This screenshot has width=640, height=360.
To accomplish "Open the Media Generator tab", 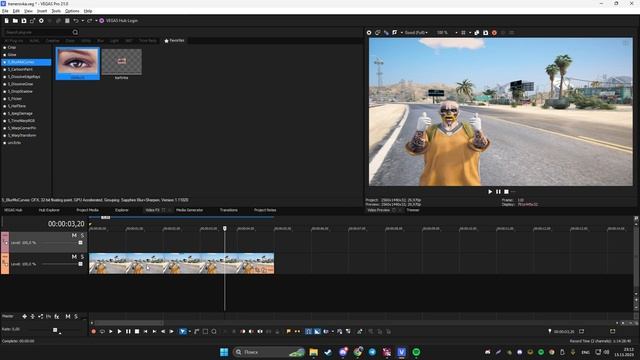I will coord(189,210).
